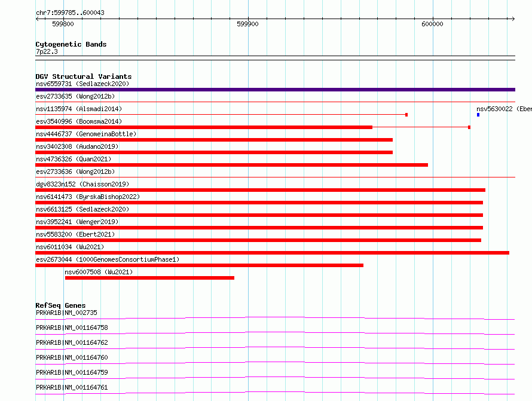Click variant label nsv3952241 (Wenger2019)
This screenshot has width=532, height=401.
coord(77,222)
